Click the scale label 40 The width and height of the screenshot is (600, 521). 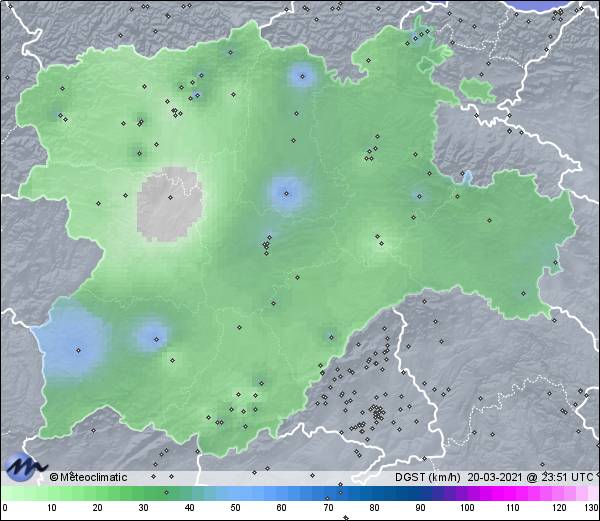pyautogui.click(x=190, y=508)
